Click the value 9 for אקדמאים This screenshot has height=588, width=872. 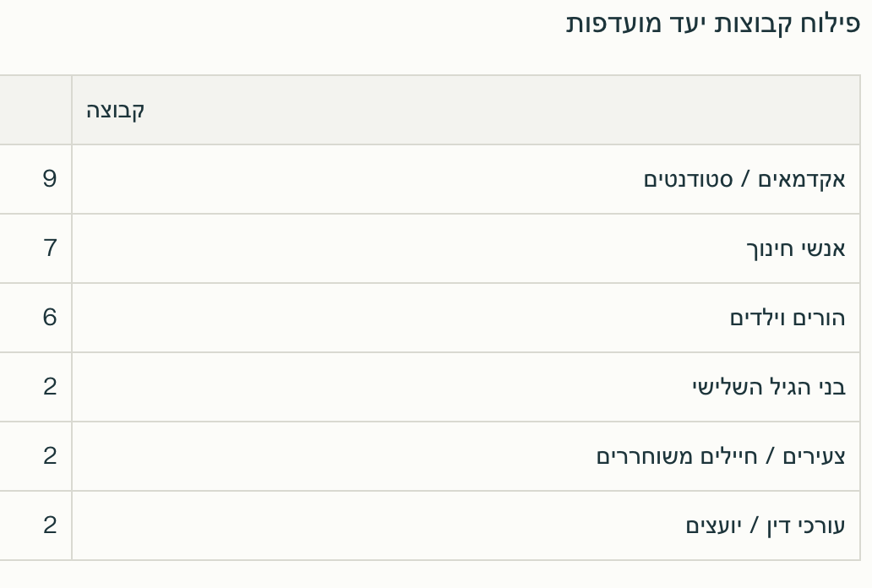[50, 178]
